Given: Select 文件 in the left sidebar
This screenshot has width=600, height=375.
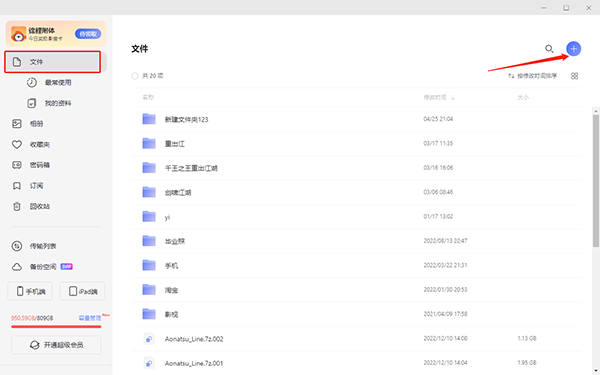Looking at the screenshot, I should click(x=52, y=62).
